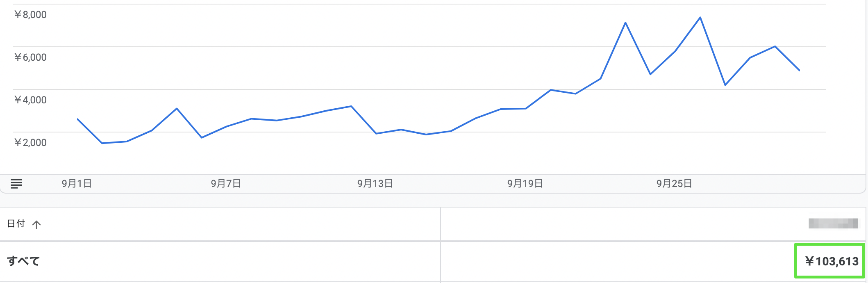Click the blurred column header on right
This screenshot has height=283, width=868.
(833, 224)
